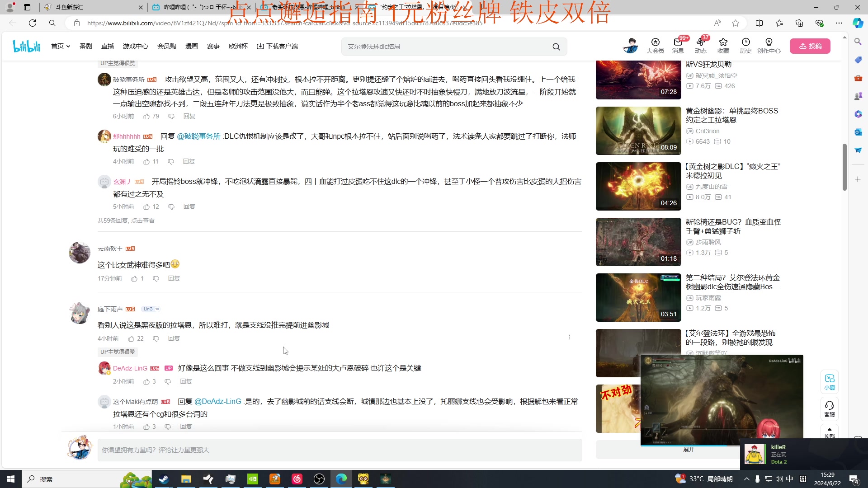868x488 pixels.
Task: Open three-dot menu on 庭下雨声's comment
Action: point(569,337)
